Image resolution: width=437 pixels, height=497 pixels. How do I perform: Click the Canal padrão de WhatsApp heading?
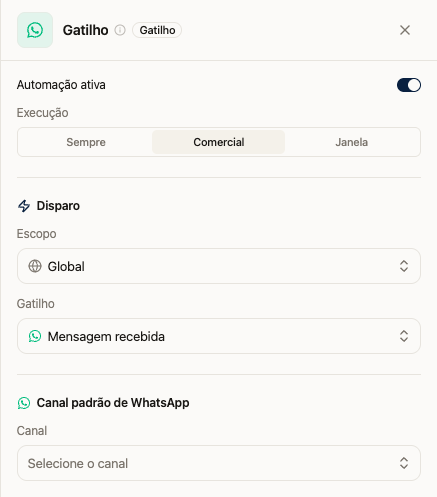[x=113, y=403]
